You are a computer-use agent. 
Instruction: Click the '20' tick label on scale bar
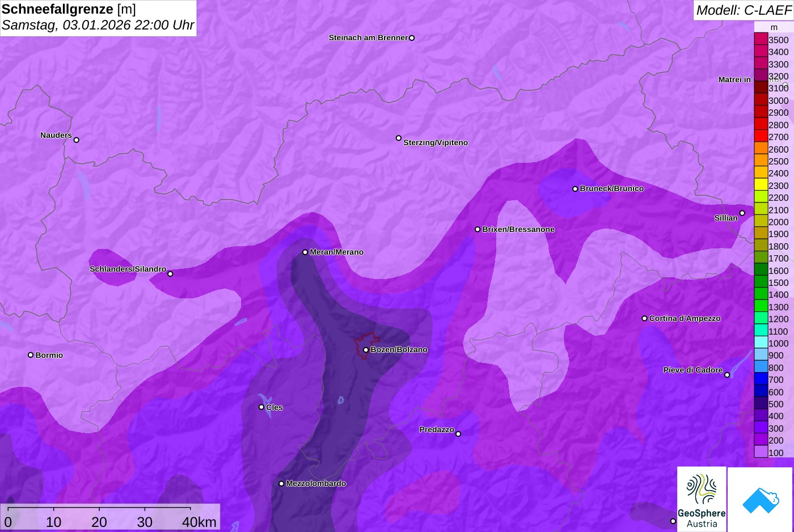point(99,522)
